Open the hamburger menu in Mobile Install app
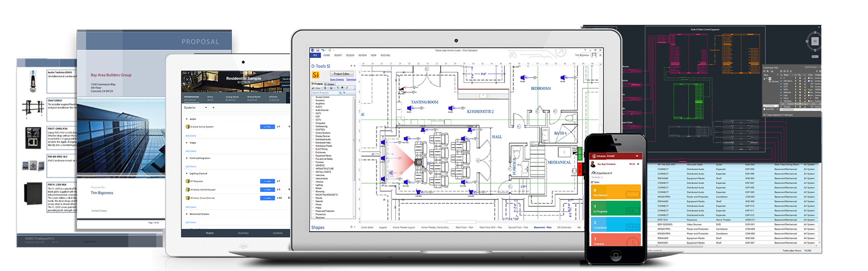868x271 pixels. [x=638, y=156]
